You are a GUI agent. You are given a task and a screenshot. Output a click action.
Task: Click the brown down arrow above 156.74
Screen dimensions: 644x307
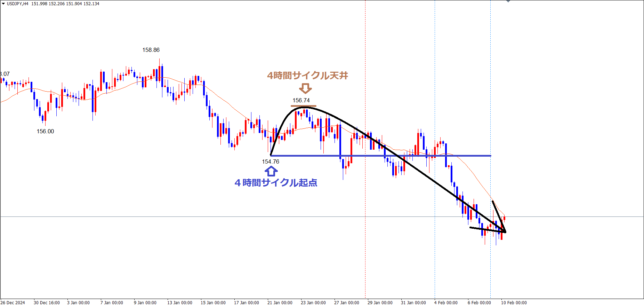pos(305,88)
